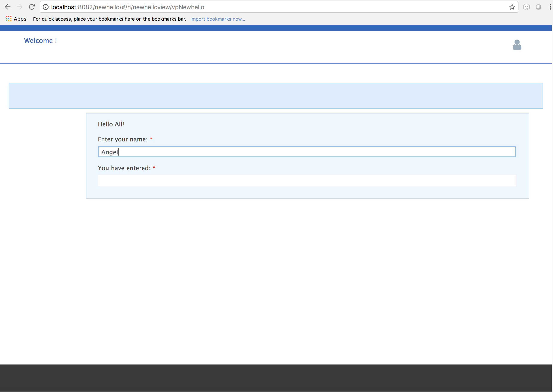Click Import bookmarks now link
553x392 pixels.
coord(217,19)
